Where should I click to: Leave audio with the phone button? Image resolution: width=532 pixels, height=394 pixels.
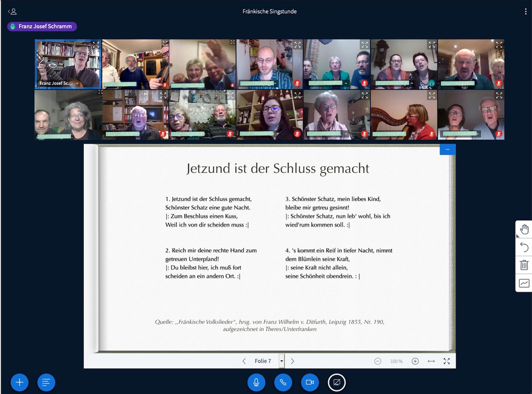[283, 383]
